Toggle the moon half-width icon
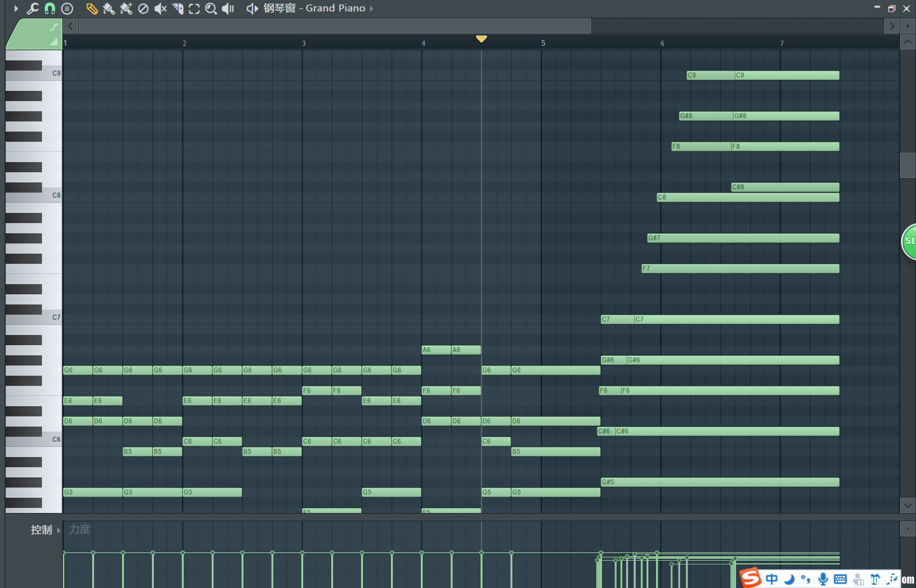Screen dimensions: 916x588 [789, 578]
